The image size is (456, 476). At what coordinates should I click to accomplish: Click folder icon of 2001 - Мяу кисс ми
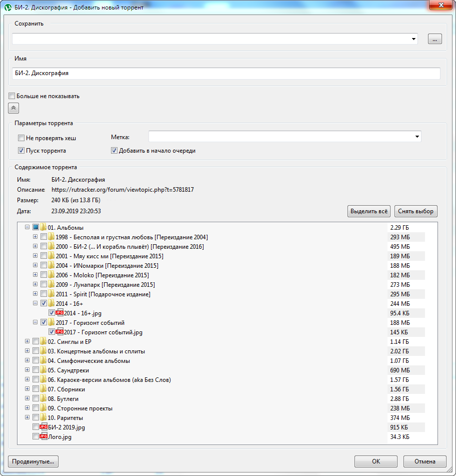point(51,256)
